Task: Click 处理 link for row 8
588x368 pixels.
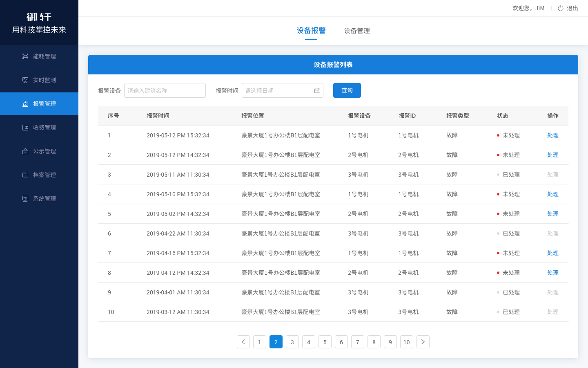Action: [x=553, y=273]
